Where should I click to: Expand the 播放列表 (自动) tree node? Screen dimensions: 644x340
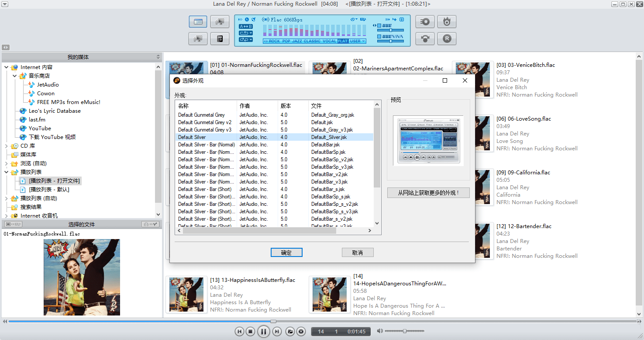(6, 198)
